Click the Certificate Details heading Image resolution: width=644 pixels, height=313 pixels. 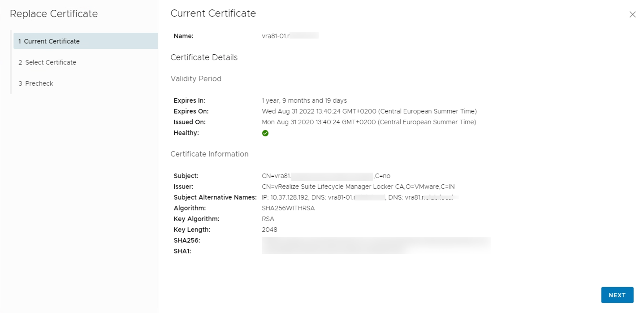pos(204,57)
